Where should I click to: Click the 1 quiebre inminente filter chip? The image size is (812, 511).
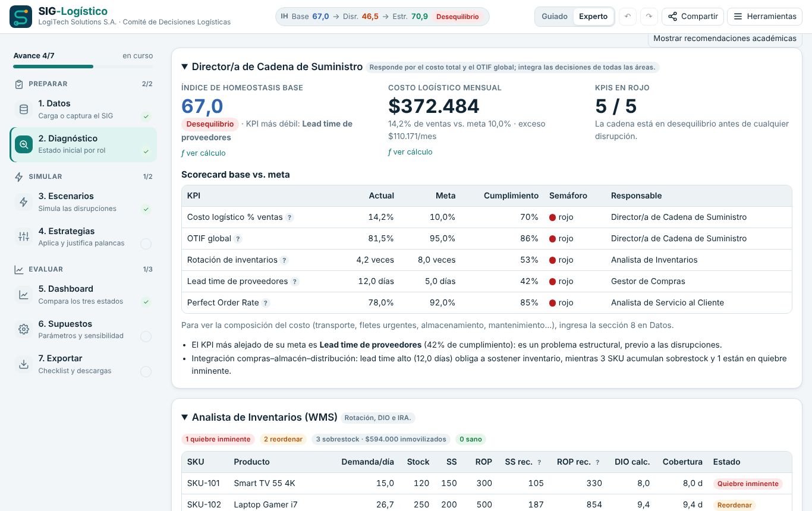(218, 440)
